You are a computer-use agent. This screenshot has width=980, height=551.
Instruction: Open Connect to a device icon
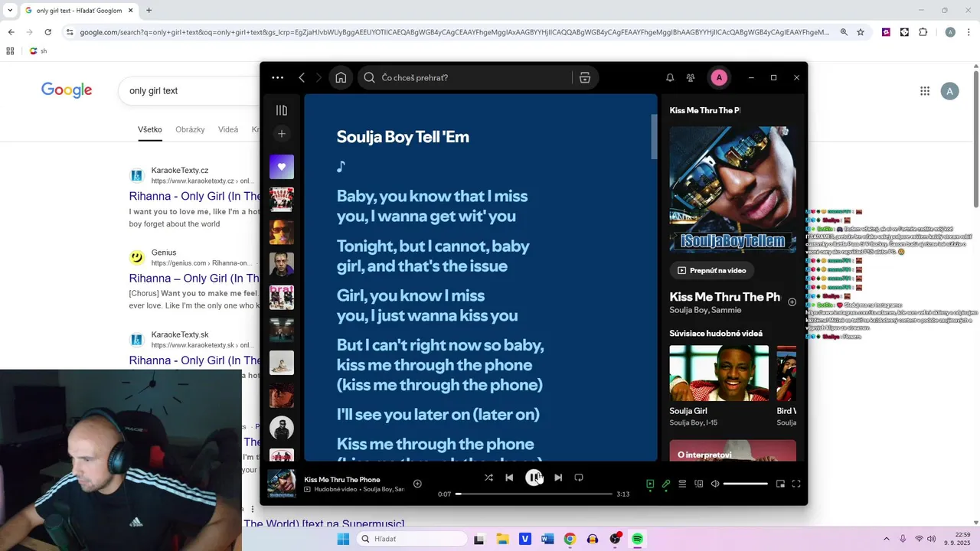[x=698, y=484]
